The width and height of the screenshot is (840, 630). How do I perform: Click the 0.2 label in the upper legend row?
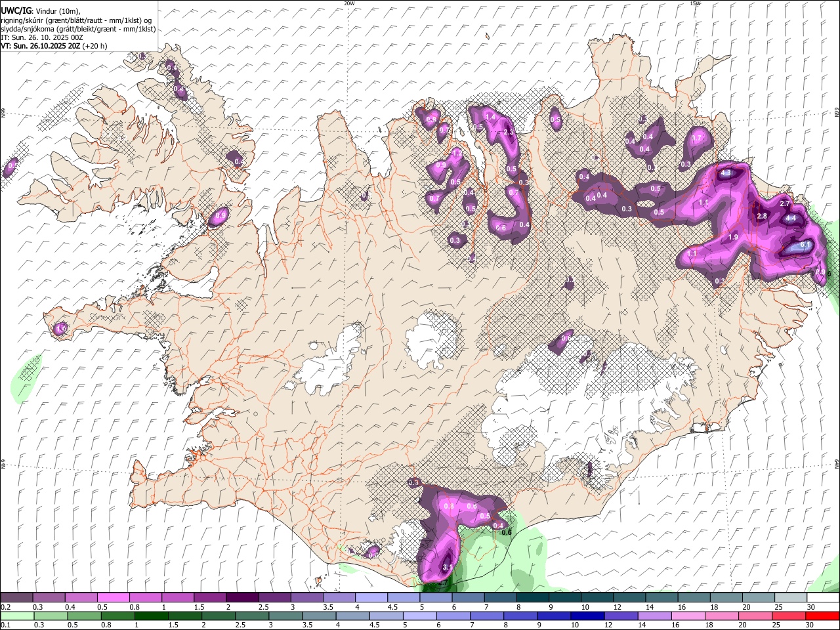(5, 607)
